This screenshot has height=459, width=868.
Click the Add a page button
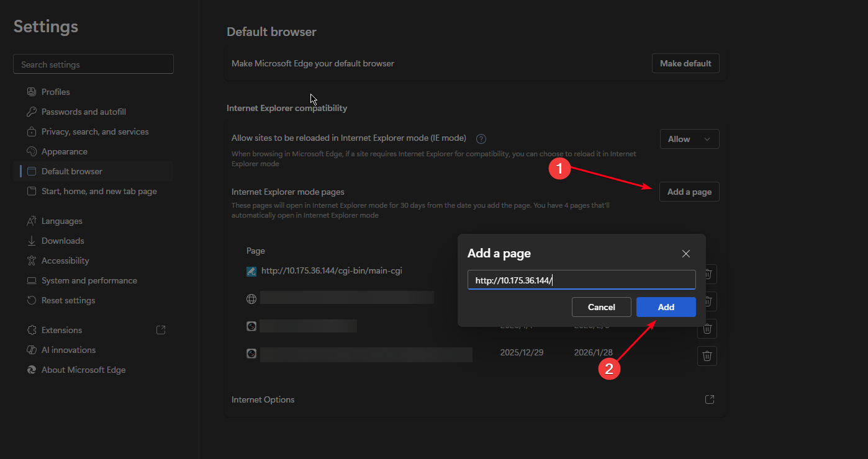pos(689,192)
